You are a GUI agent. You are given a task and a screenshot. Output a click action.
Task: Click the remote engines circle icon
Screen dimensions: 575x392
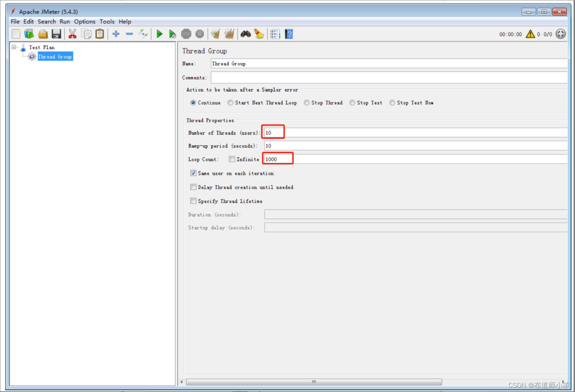click(x=561, y=34)
